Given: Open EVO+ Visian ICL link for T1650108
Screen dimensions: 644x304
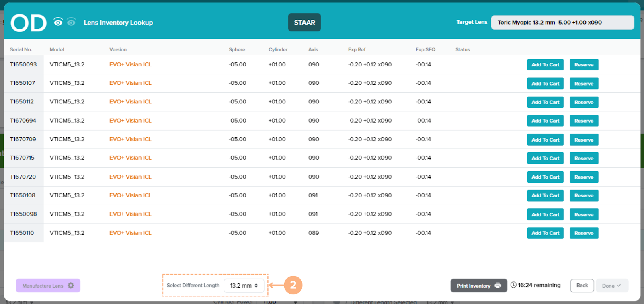Looking at the screenshot, I should (130, 195).
